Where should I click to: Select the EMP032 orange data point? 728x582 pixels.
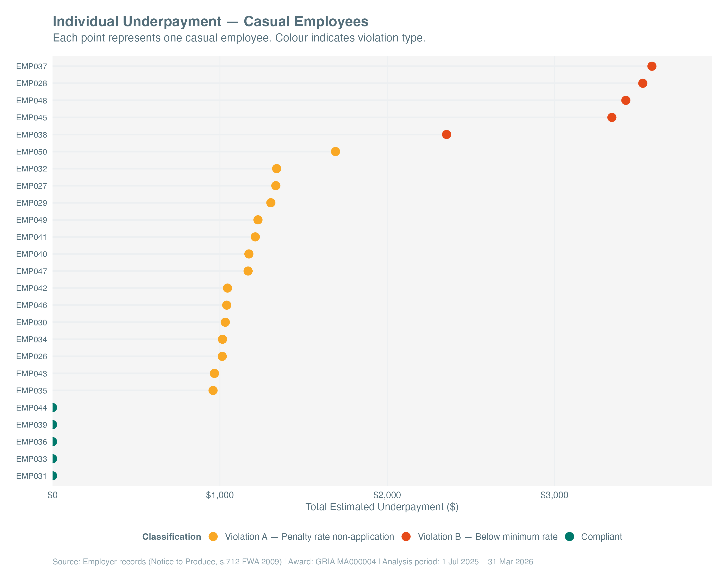point(277,169)
